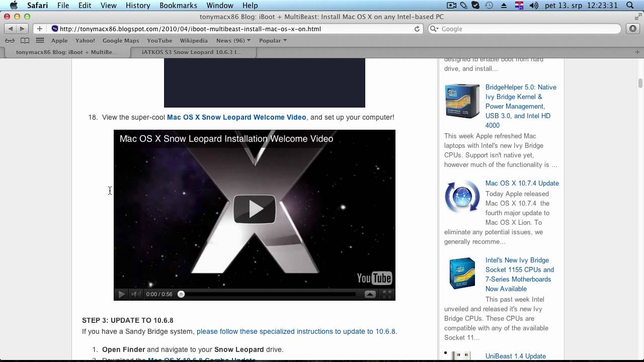Click the Google search field
This screenshot has height=362, width=644.
[x=525, y=29]
